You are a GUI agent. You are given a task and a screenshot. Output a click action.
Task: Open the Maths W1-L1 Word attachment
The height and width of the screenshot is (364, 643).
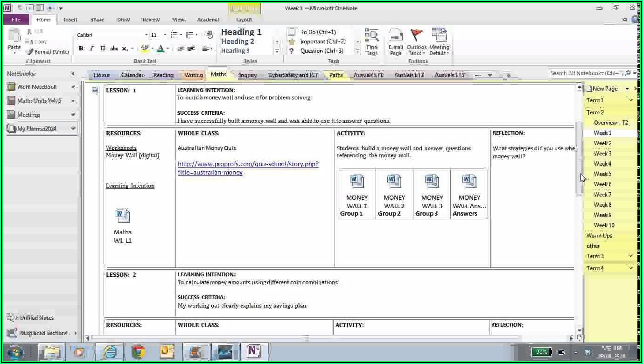click(x=123, y=216)
